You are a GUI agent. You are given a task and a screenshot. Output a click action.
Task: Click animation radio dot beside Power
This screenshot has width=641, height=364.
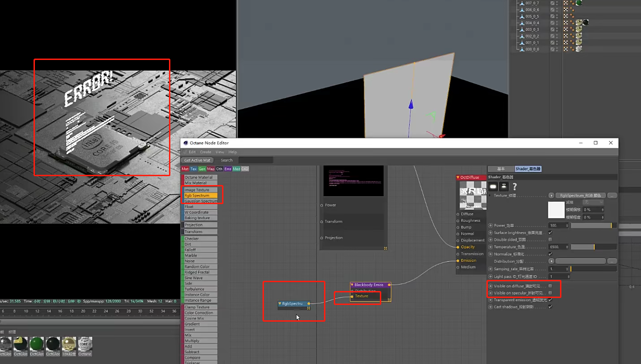[490, 225]
